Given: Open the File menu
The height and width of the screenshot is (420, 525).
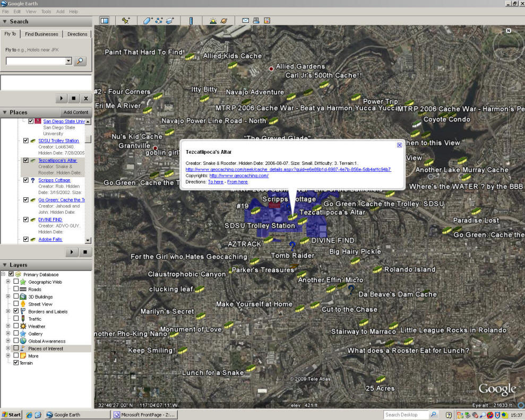Looking at the screenshot, I should tap(5, 11).
